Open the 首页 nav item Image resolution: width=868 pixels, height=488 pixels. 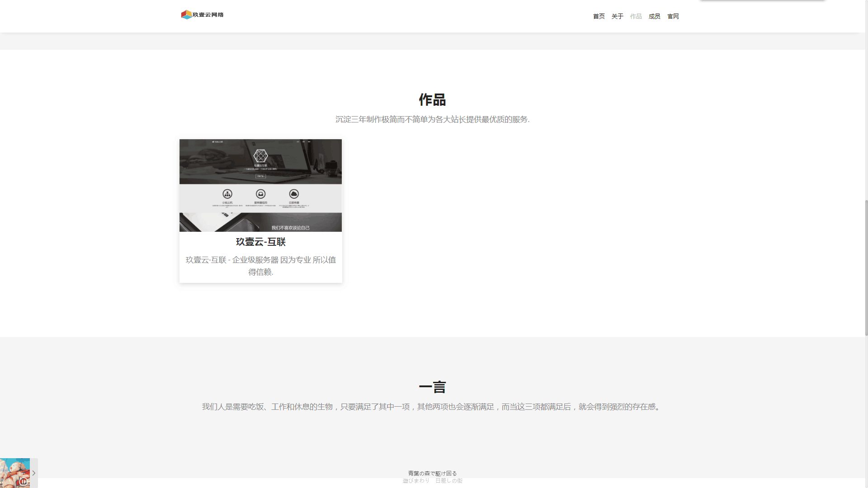point(599,16)
